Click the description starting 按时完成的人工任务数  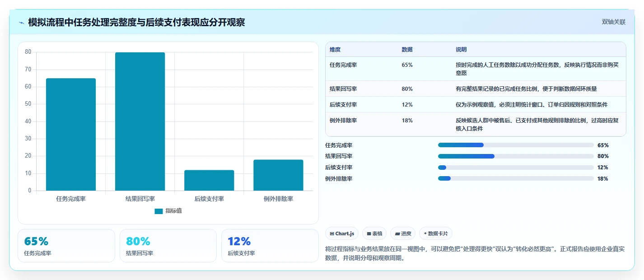click(537, 69)
